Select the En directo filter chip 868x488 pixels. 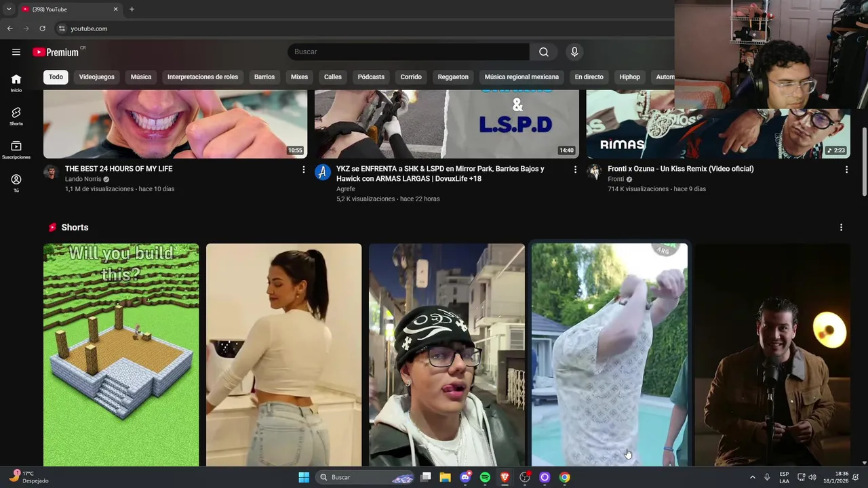(x=589, y=77)
